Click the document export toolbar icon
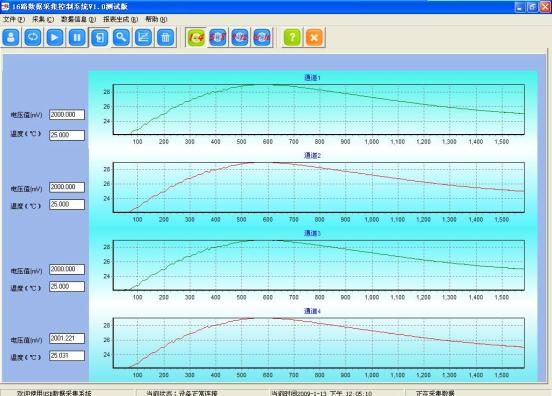The width and height of the screenshot is (552, 396). (x=100, y=37)
